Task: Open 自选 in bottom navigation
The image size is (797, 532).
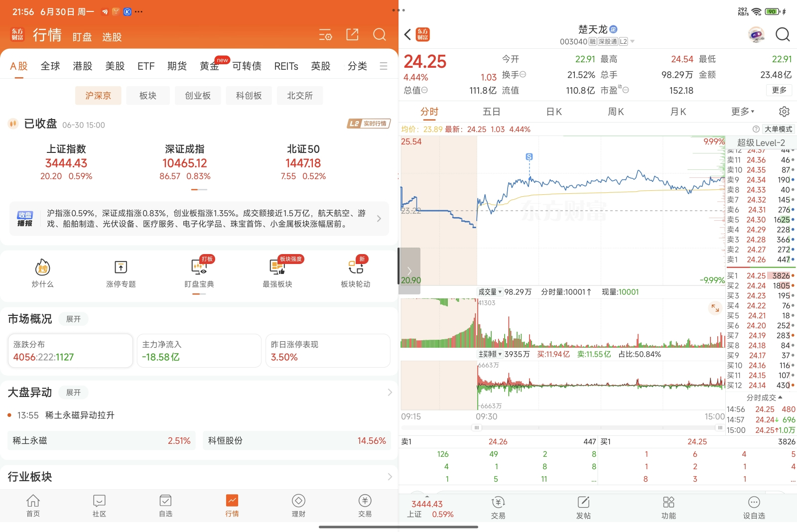Action: (x=165, y=506)
